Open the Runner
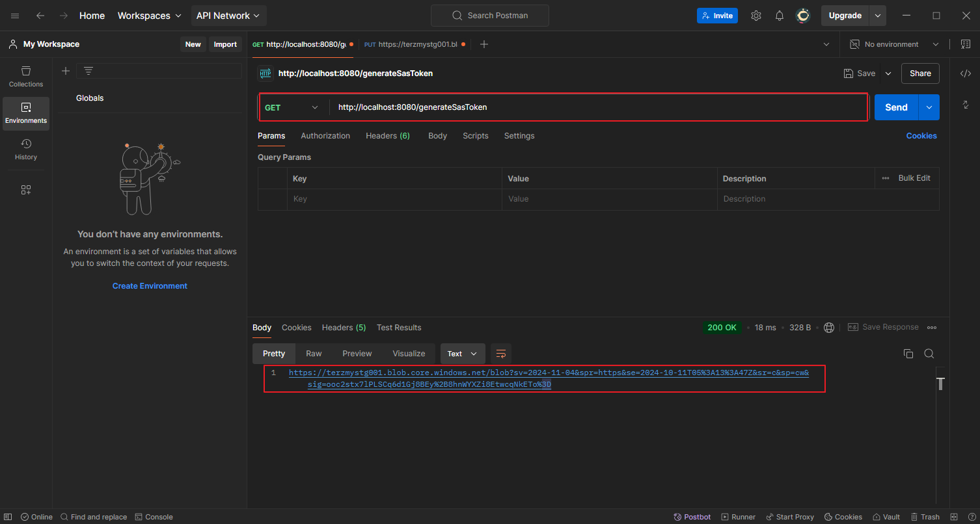The image size is (980, 524). point(739,517)
